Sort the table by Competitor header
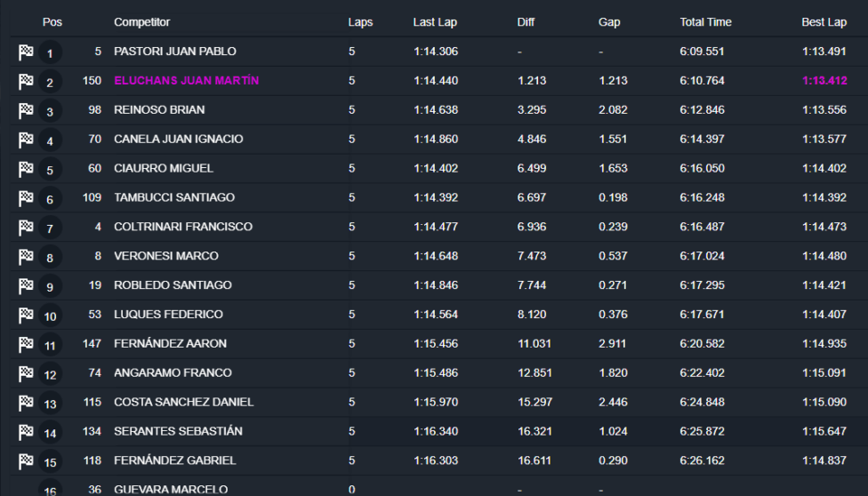This screenshot has width=868, height=496. (141, 22)
